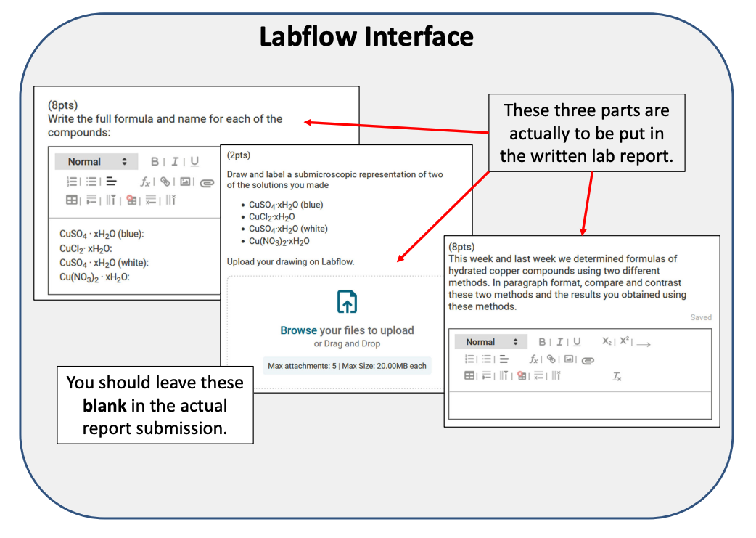Insert hyperlink in the compare-methods editor
756x538 pixels.
tap(551, 359)
